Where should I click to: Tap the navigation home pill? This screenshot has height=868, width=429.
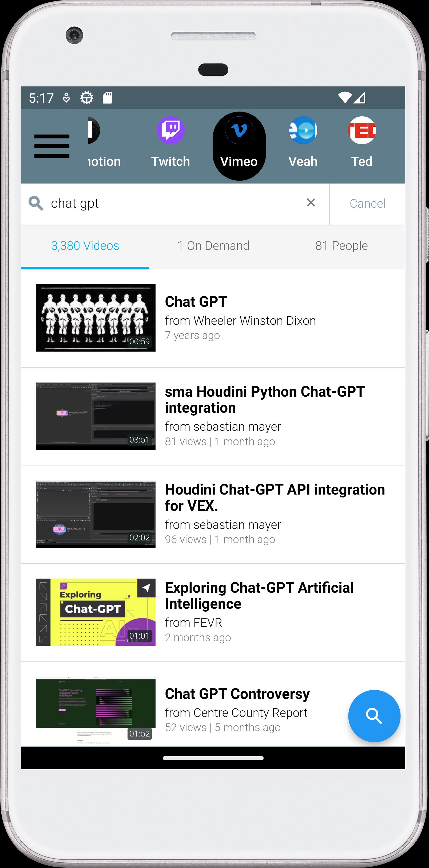[x=213, y=758]
